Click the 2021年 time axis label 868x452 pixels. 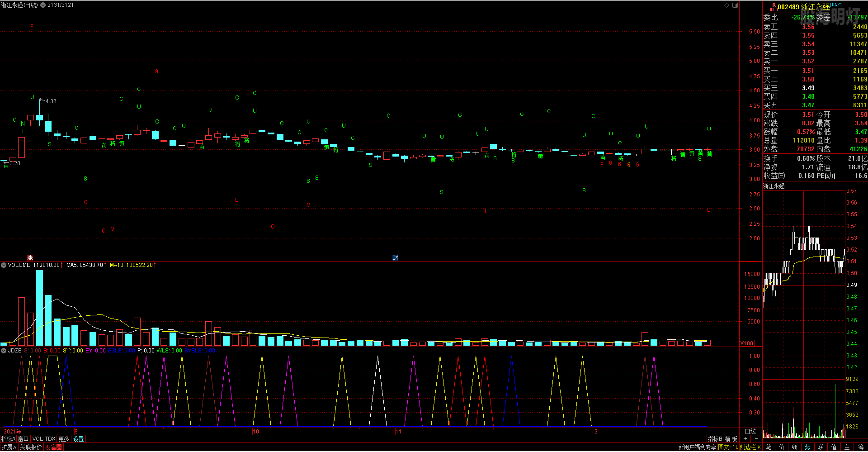(13, 432)
